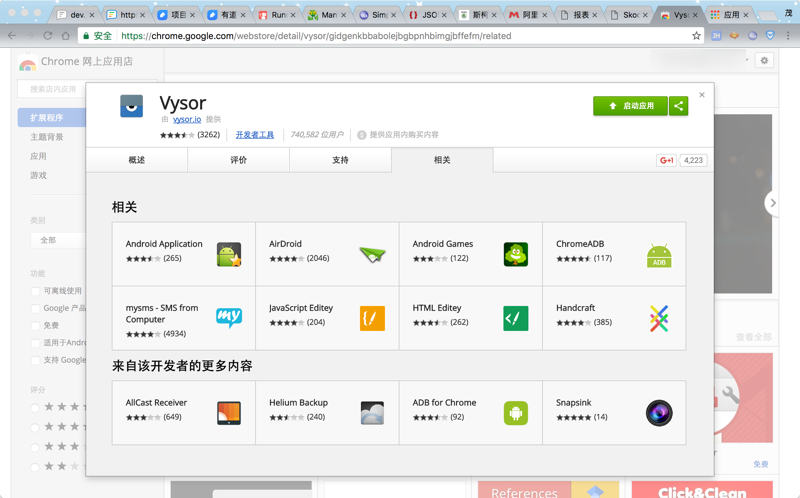Open the Handcraft crossed-lines icon
Viewport: 800px width, 498px height.
pos(659,318)
